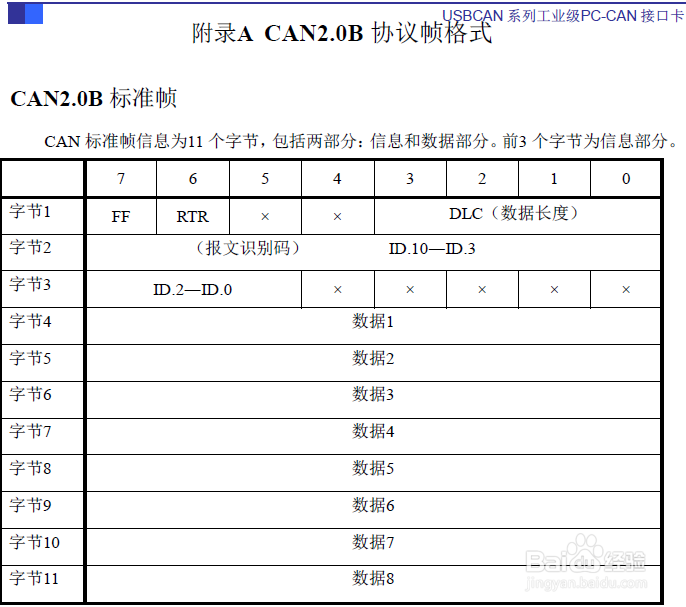Screen dimensions: 686x607
Task: Click the（报文识别码）text
Action: pyautogui.click(x=248, y=248)
